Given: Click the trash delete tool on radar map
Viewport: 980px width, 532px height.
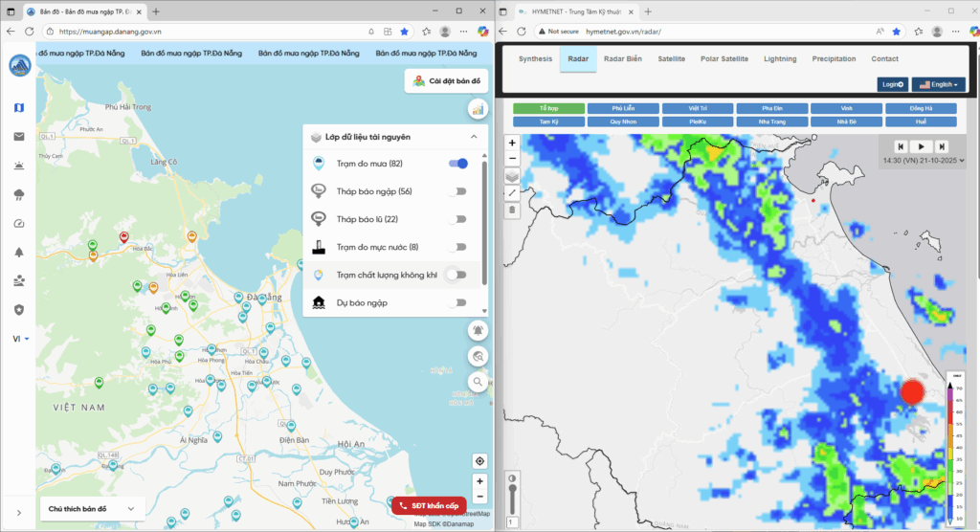Looking at the screenshot, I should pyautogui.click(x=512, y=211).
